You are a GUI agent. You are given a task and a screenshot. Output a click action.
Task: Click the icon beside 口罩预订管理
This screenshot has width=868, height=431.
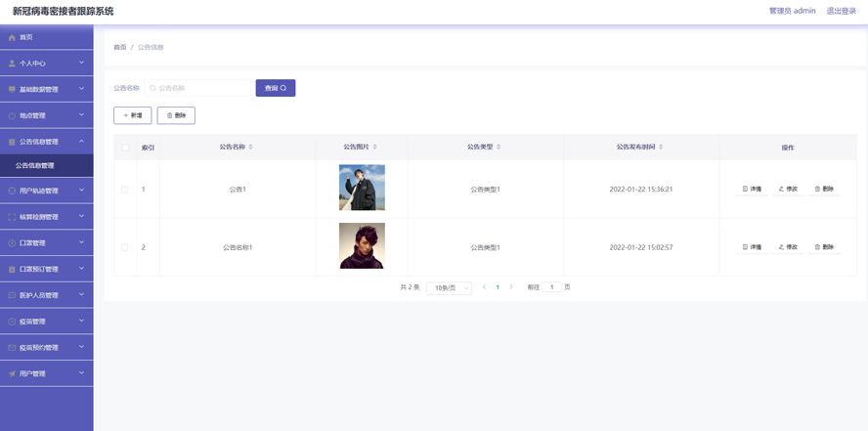12,270
